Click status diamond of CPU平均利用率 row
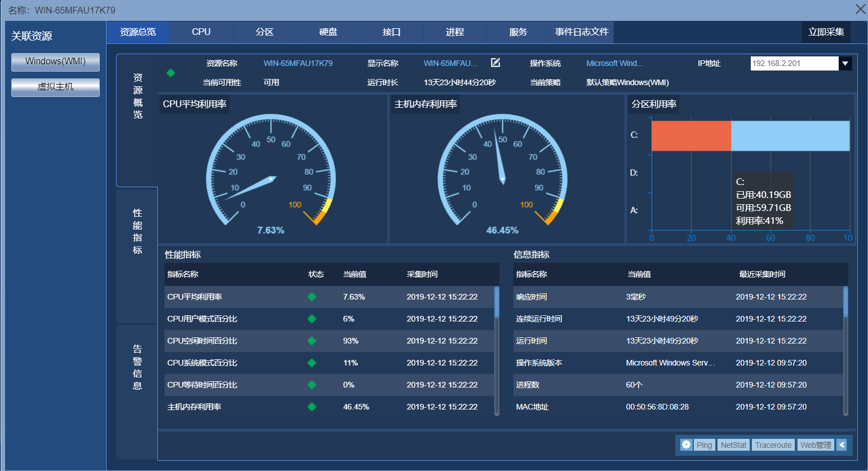868x471 pixels. coord(312,297)
